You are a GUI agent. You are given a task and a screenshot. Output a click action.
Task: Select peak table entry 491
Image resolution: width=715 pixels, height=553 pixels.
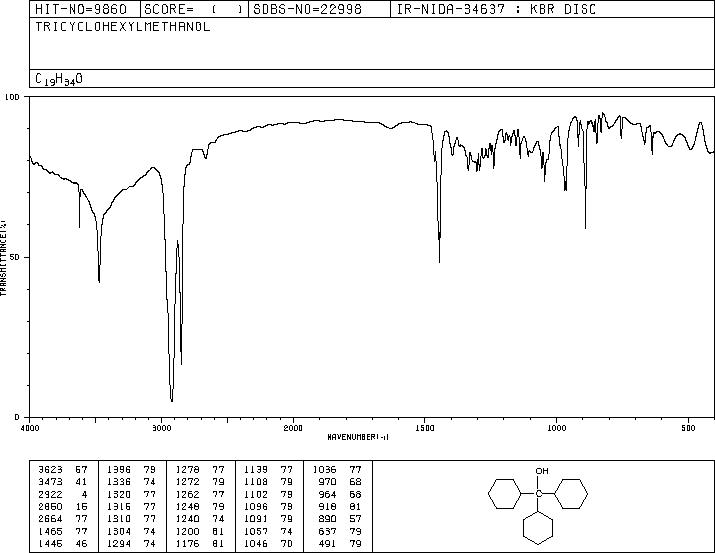click(x=340, y=544)
